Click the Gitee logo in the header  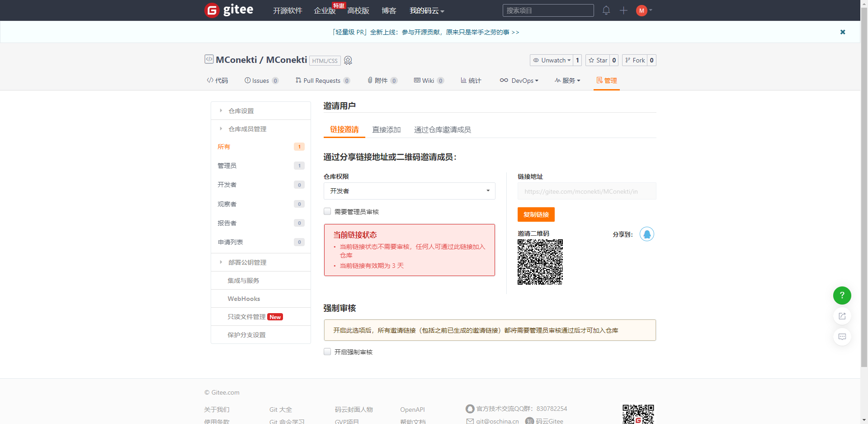(229, 10)
